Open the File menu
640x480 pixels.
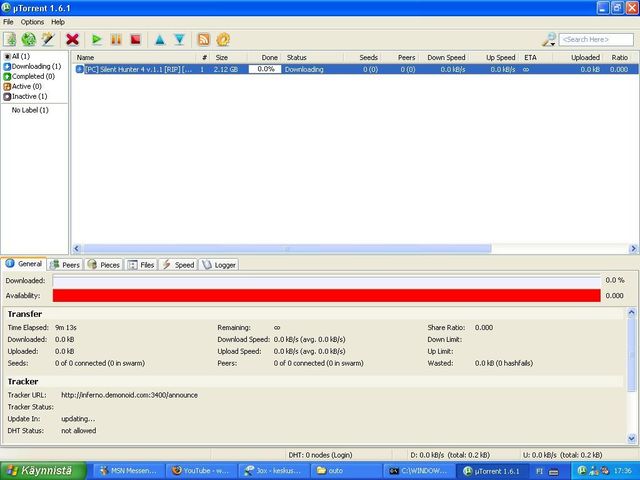click(x=8, y=21)
